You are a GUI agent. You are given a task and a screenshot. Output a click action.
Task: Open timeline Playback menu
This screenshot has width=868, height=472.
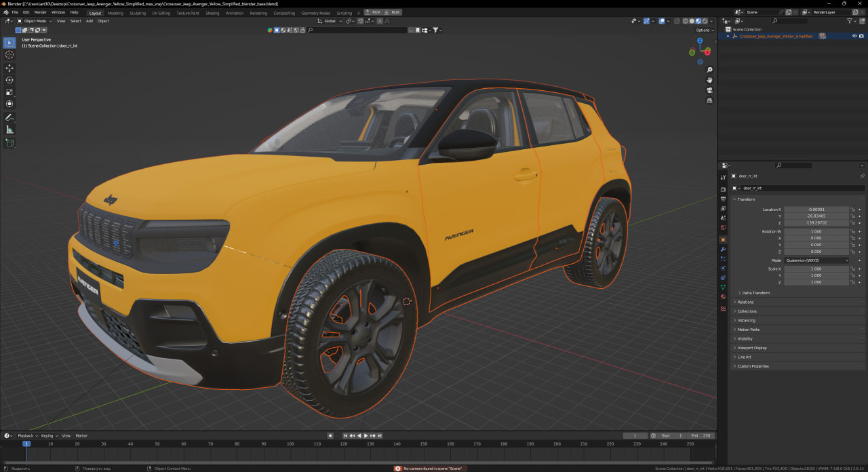[x=26, y=435]
